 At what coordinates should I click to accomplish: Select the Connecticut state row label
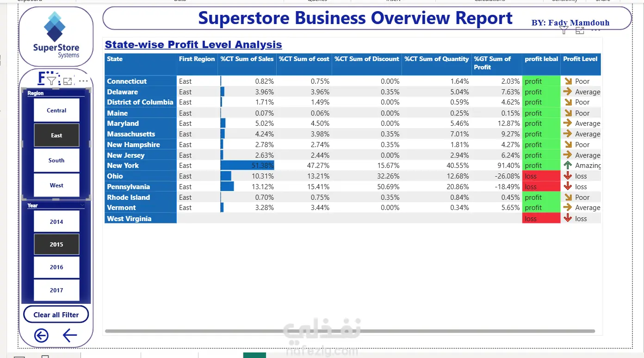pos(127,81)
